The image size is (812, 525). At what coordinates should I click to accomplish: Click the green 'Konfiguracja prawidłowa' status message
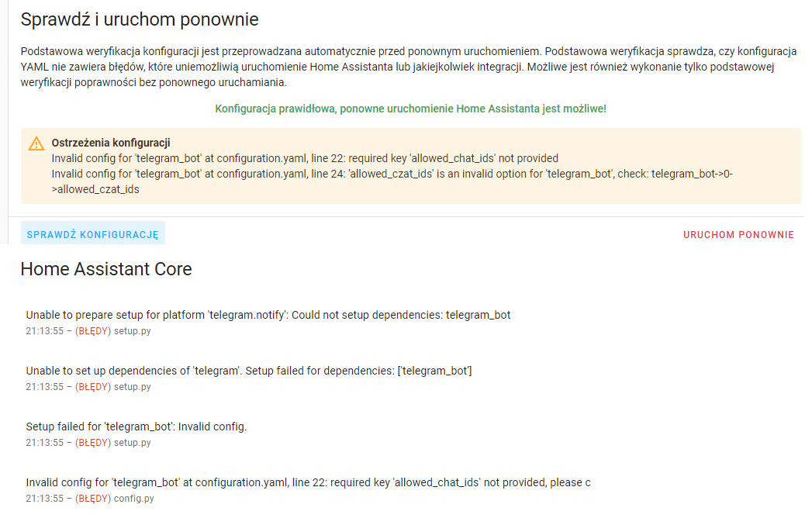click(410, 109)
